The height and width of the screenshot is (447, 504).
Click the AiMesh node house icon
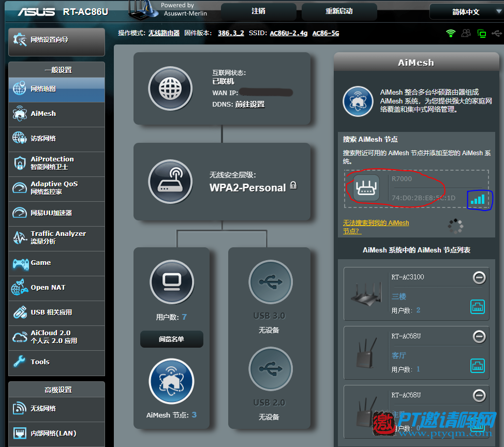point(171,381)
